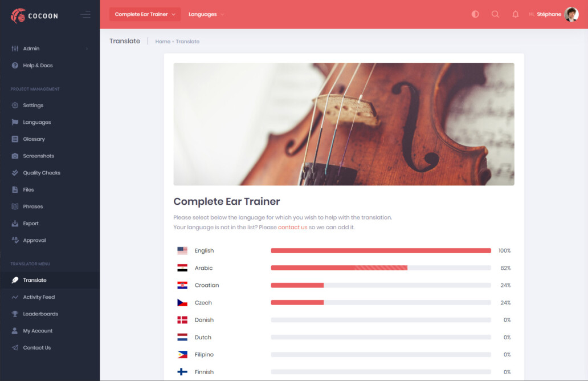Image resolution: width=588 pixels, height=381 pixels.
Task: Click the Arabic translation progress bar
Action: click(x=381, y=267)
